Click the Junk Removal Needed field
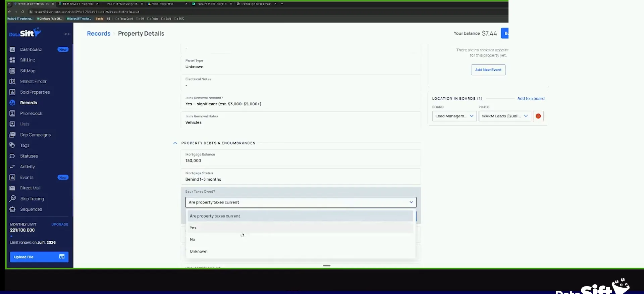Screen dimensions: 644x294 [301, 101]
